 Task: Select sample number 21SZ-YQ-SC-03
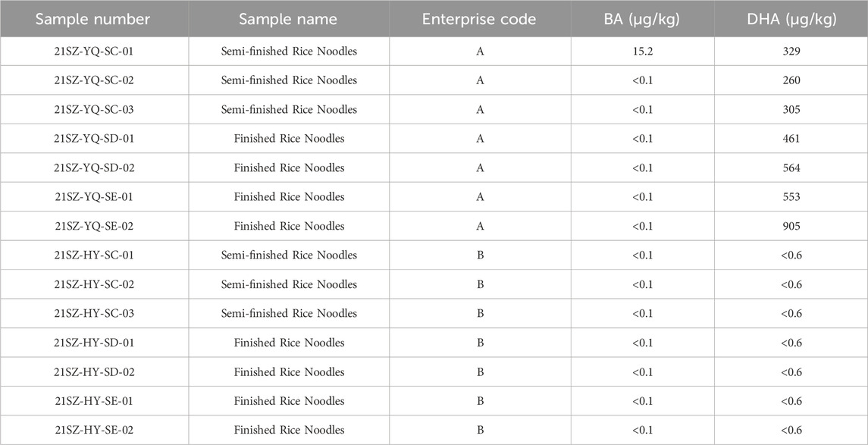pyautogui.click(x=93, y=110)
